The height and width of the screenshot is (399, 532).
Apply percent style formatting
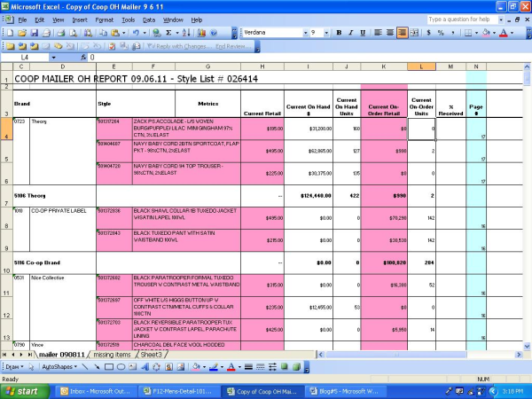coord(441,33)
